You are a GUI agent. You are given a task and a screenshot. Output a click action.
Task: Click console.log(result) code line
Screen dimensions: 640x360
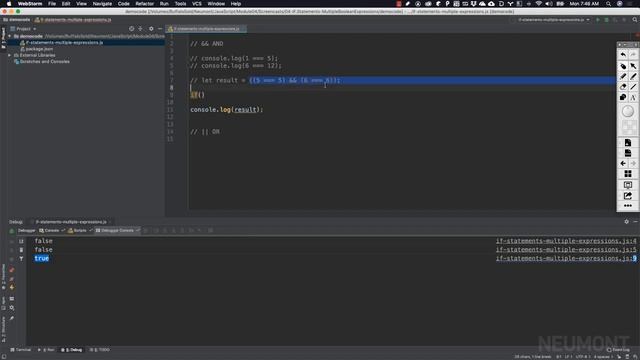227,109
